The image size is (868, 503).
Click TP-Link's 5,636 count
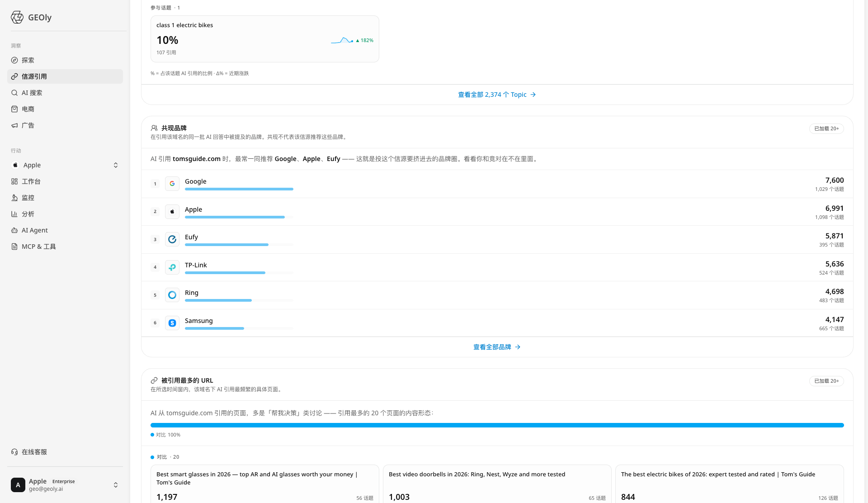pos(834,264)
